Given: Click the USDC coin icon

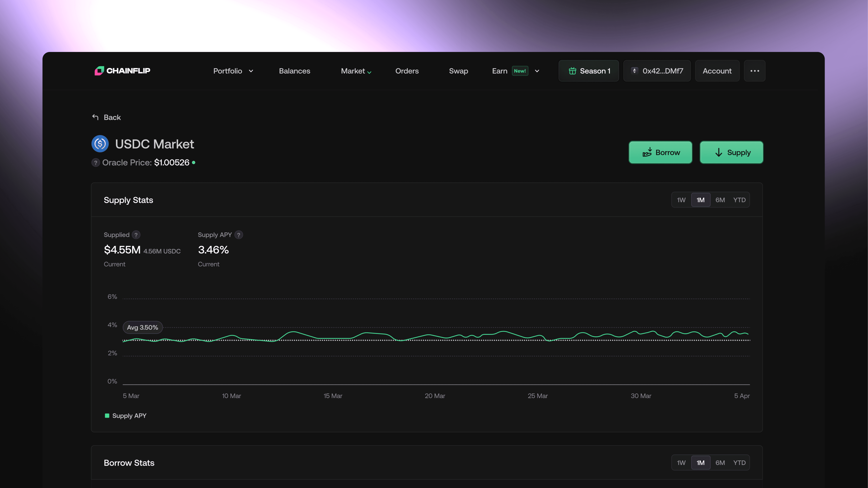Looking at the screenshot, I should [x=100, y=144].
